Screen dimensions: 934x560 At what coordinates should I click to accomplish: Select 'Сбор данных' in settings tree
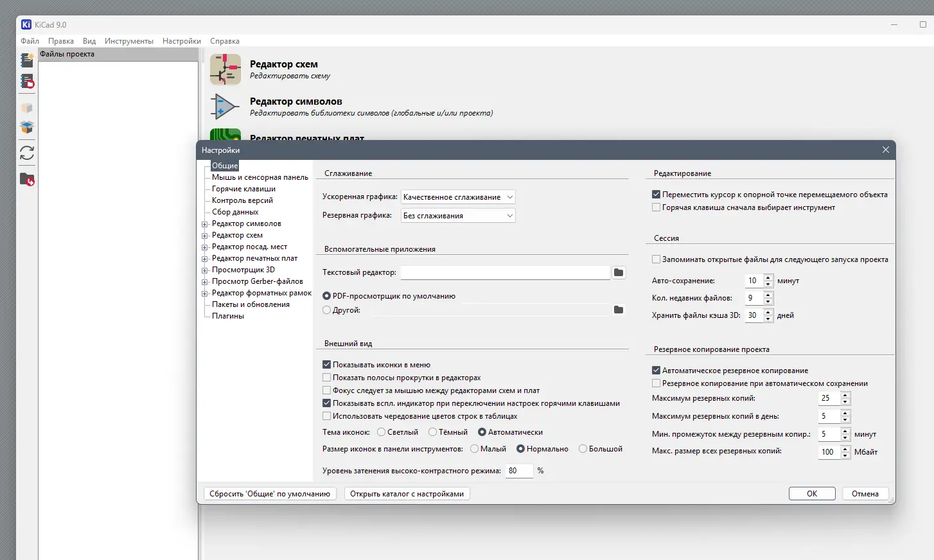coord(235,212)
